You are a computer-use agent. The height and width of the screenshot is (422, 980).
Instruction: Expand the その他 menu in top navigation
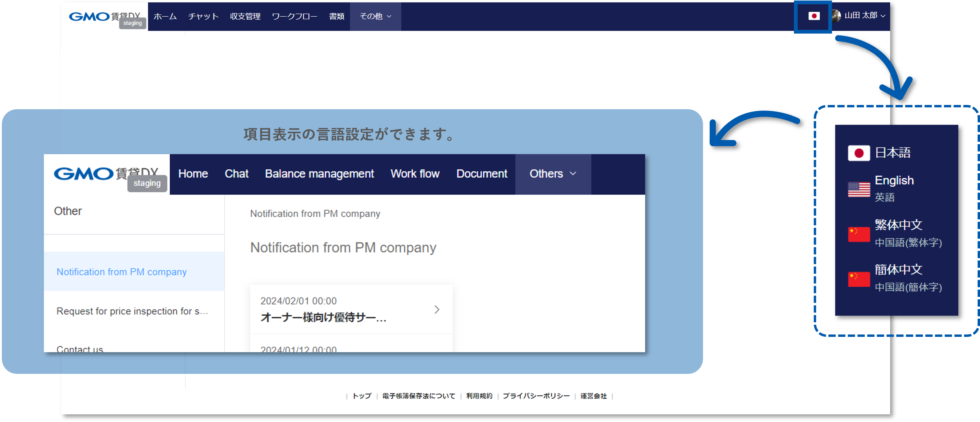375,16
